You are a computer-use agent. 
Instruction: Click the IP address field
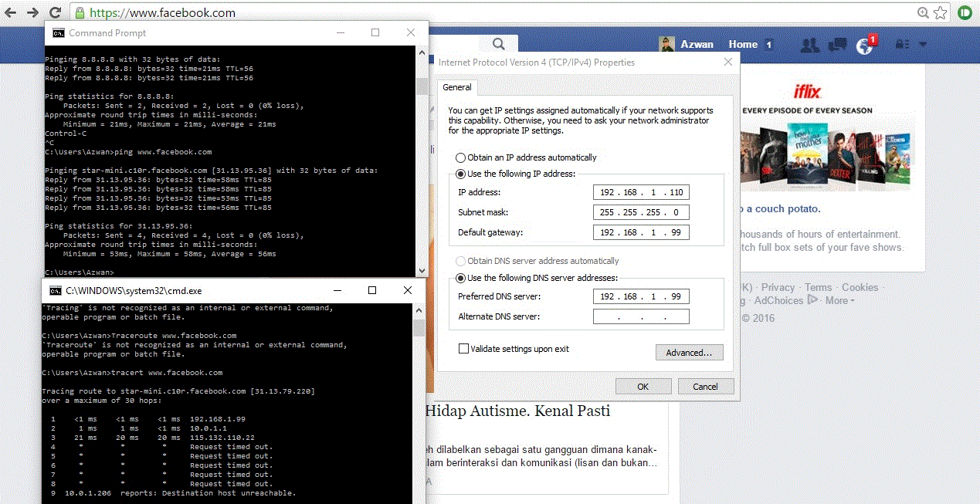641,192
